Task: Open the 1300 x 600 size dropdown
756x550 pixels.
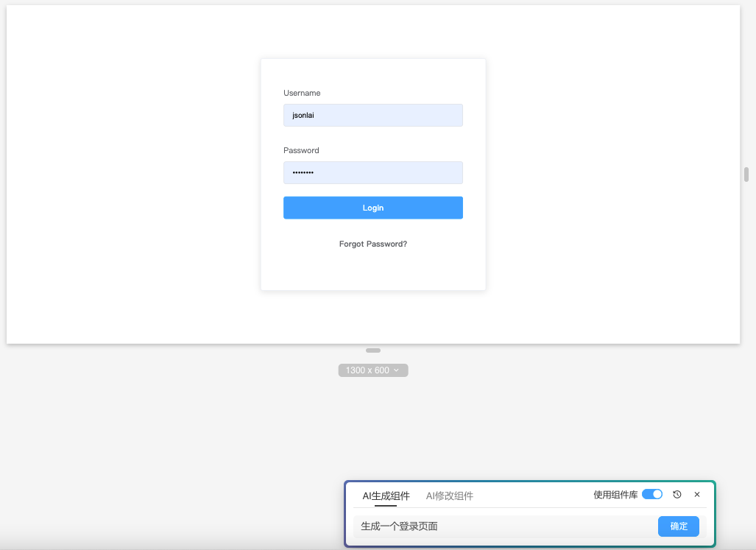Action: tap(373, 370)
